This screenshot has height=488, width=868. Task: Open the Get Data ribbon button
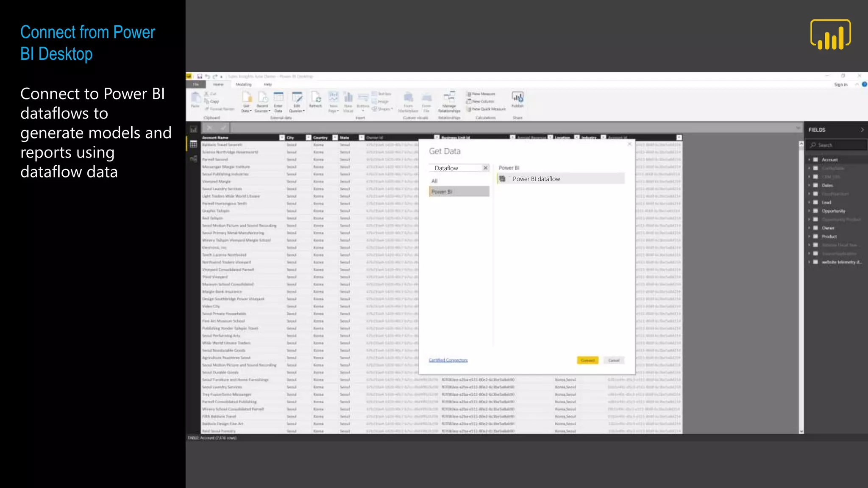click(x=247, y=102)
